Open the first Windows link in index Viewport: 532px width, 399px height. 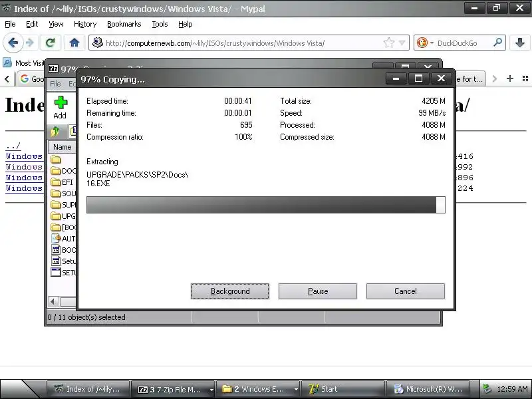click(24, 156)
